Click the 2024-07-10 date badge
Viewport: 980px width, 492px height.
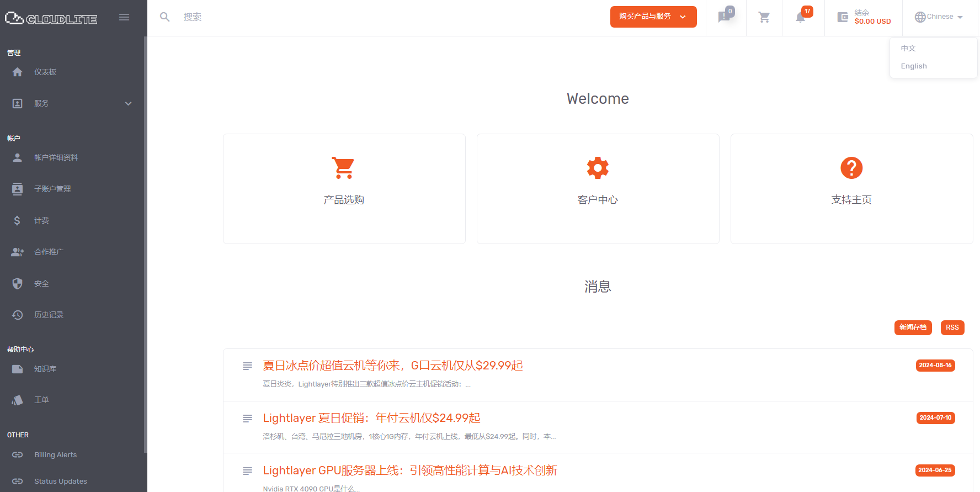coord(935,418)
